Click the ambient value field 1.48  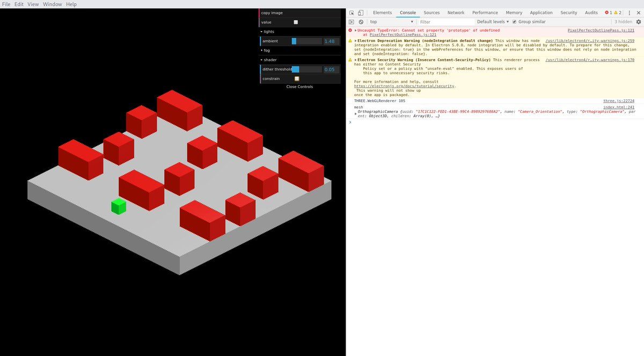click(x=331, y=41)
